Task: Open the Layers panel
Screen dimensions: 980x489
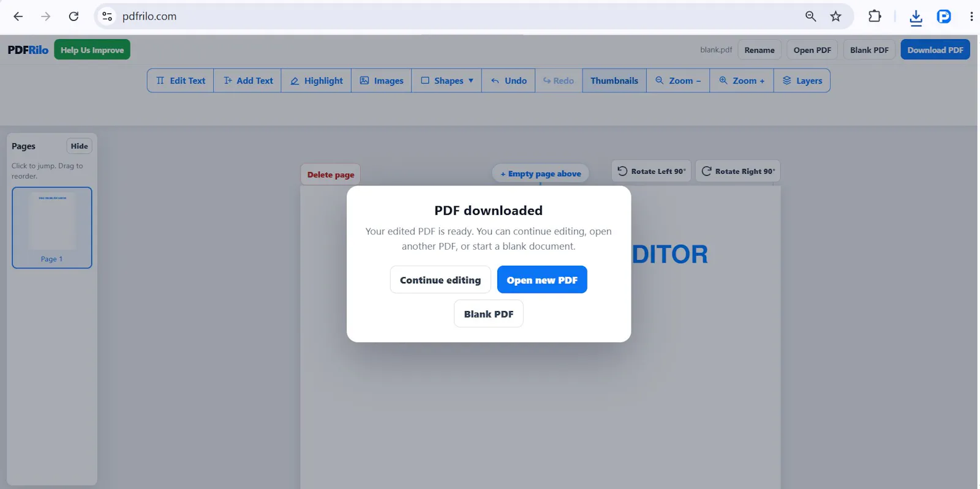Action: (802, 81)
